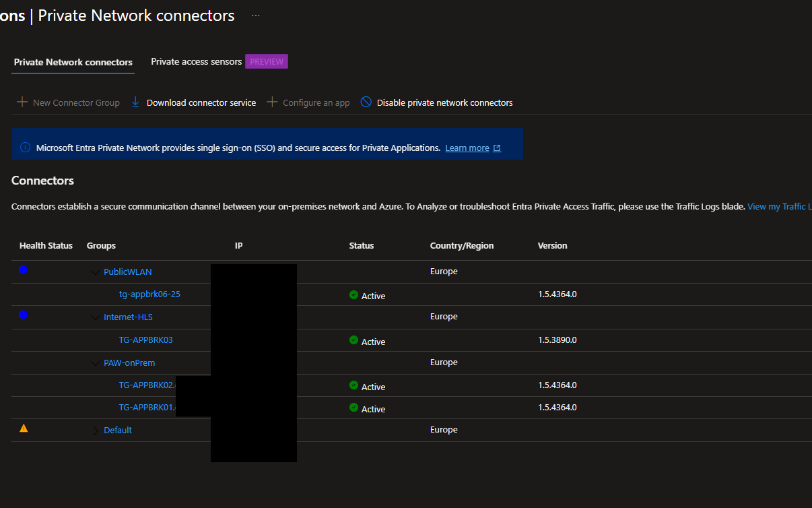The width and height of the screenshot is (812, 508).
Task: Open the ellipsis menu next to the page title
Action: (255, 15)
